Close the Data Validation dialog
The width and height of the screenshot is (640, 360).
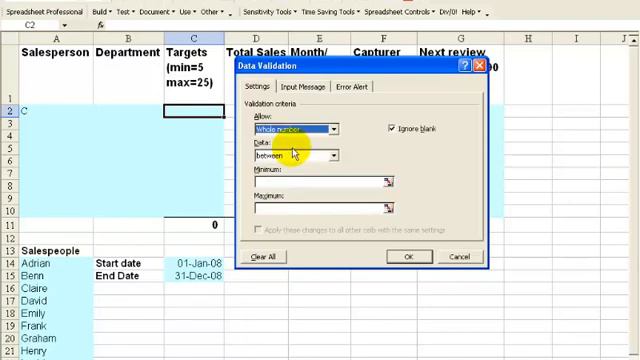[480, 65]
